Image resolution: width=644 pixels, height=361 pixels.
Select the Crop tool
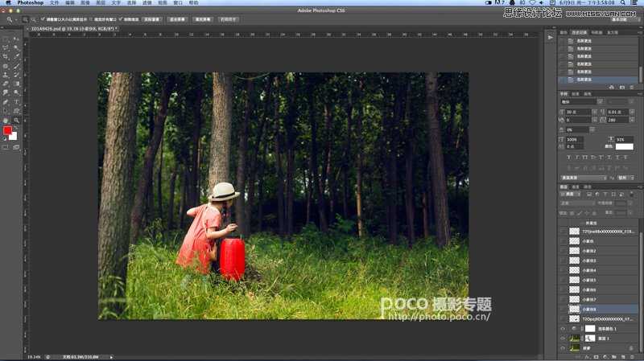[6, 56]
